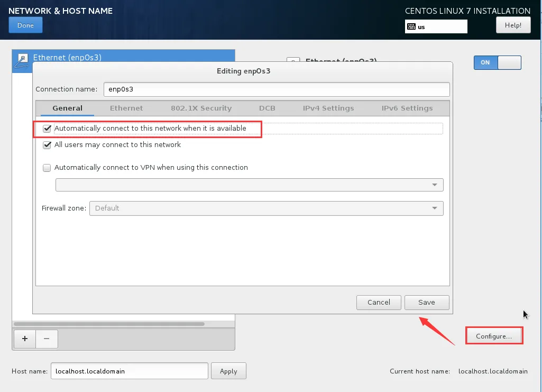Open the IPv6 Settings tab
Screen dimensions: 542x392
click(x=407, y=108)
